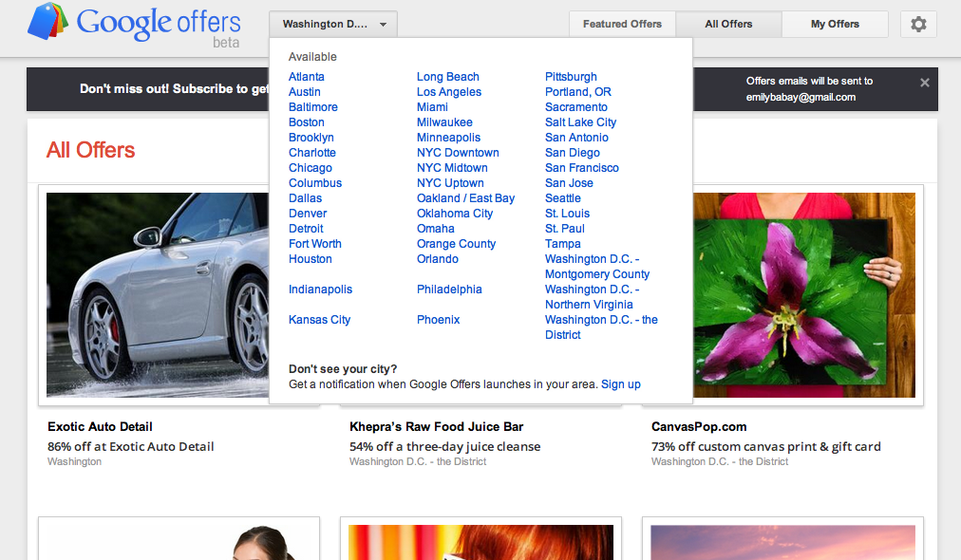Click the emilybabay@gmail.com email text
Image resolution: width=961 pixels, height=560 pixels.
pyautogui.click(x=801, y=98)
